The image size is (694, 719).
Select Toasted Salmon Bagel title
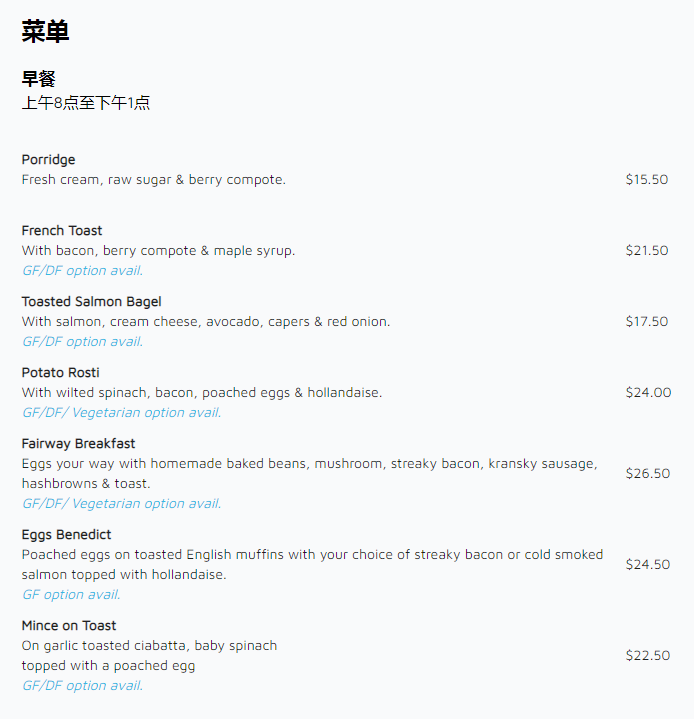click(x=91, y=302)
